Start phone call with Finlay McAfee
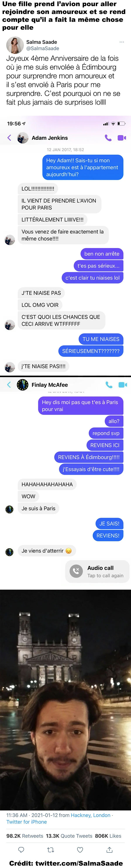Image resolution: width=131 pixels, height=868 pixels. (x=109, y=385)
